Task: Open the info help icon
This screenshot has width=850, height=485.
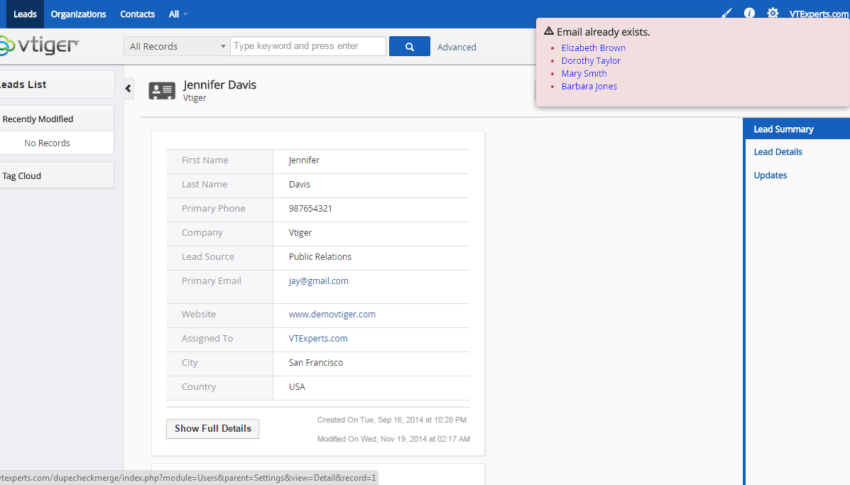Action: (749, 13)
